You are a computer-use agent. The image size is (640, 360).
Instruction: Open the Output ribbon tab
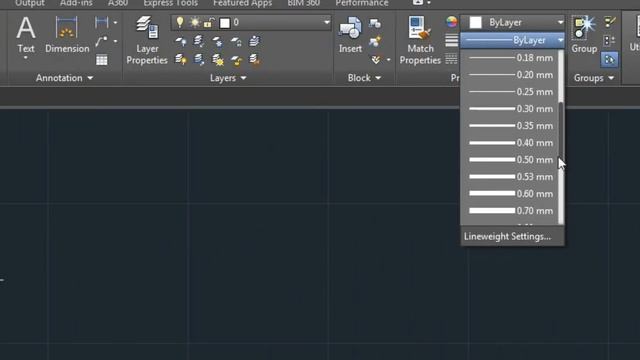pos(29,3)
